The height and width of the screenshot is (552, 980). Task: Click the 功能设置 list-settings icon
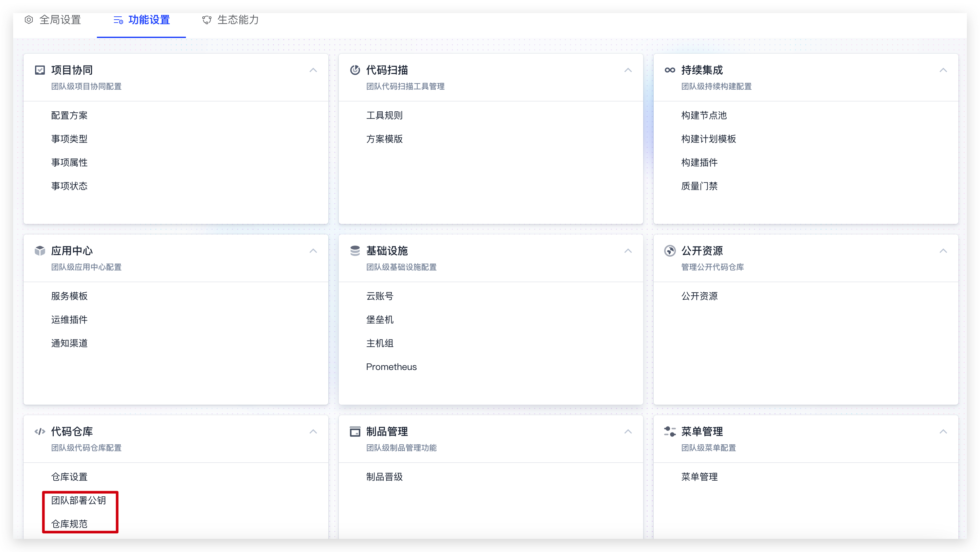(118, 20)
